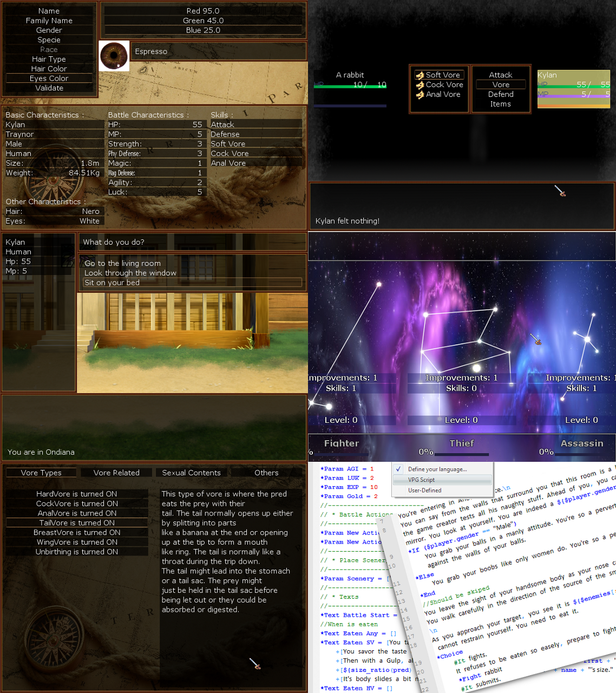Adjust the Blue 25.0 color slider
Screen dimensions: 616x693
[203, 30]
